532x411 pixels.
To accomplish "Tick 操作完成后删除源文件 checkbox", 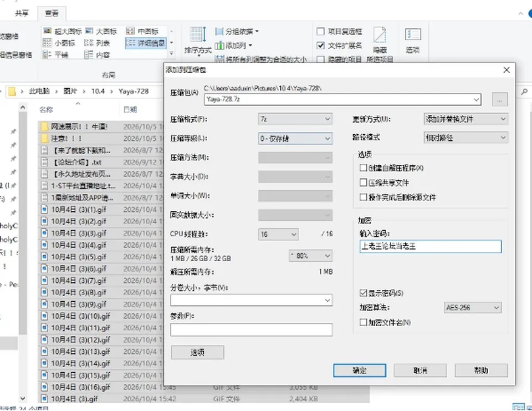I will click(364, 197).
